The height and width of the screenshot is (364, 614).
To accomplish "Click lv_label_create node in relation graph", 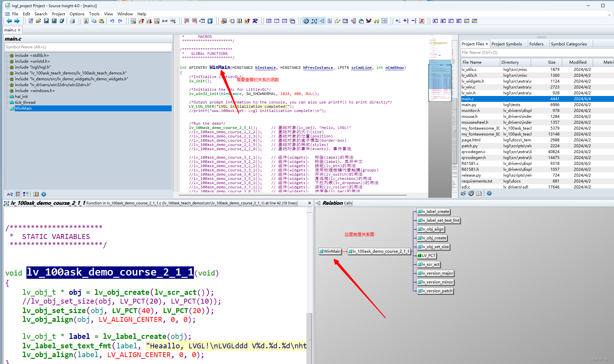I will point(433,211).
